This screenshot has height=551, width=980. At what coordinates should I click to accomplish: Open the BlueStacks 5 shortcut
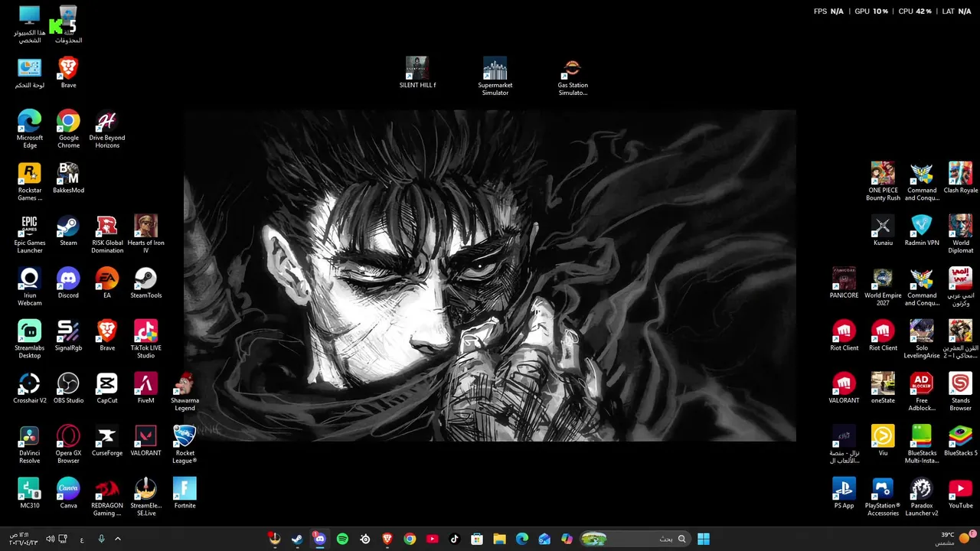(960, 441)
